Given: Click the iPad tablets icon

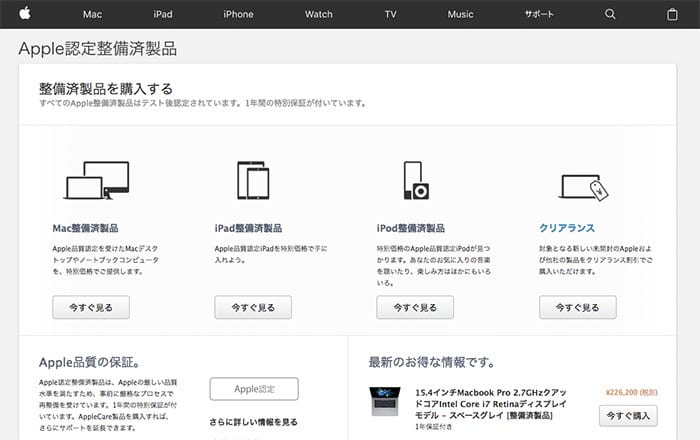Looking at the screenshot, I should pos(253,180).
